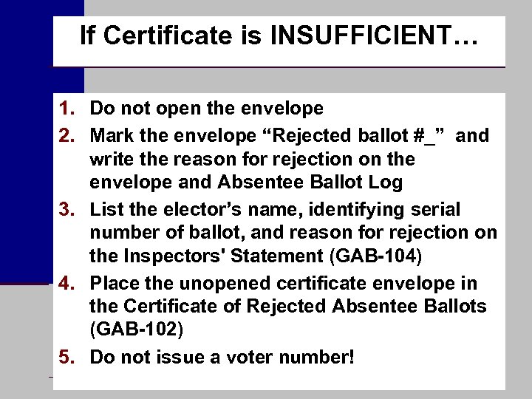532x399 pixels.
Task: Click the list number "3."
Action: [69, 209]
